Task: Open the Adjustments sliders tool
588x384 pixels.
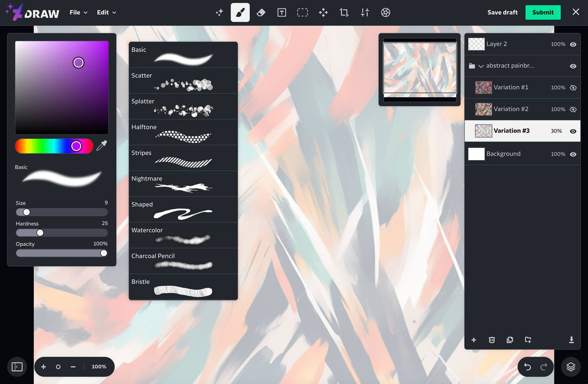Action: click(365, 12)
